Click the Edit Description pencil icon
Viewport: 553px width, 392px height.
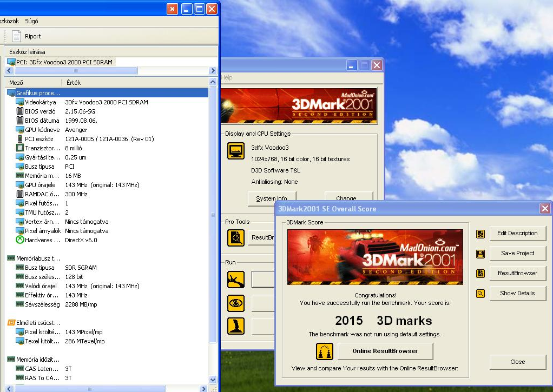tap(480, 234)
